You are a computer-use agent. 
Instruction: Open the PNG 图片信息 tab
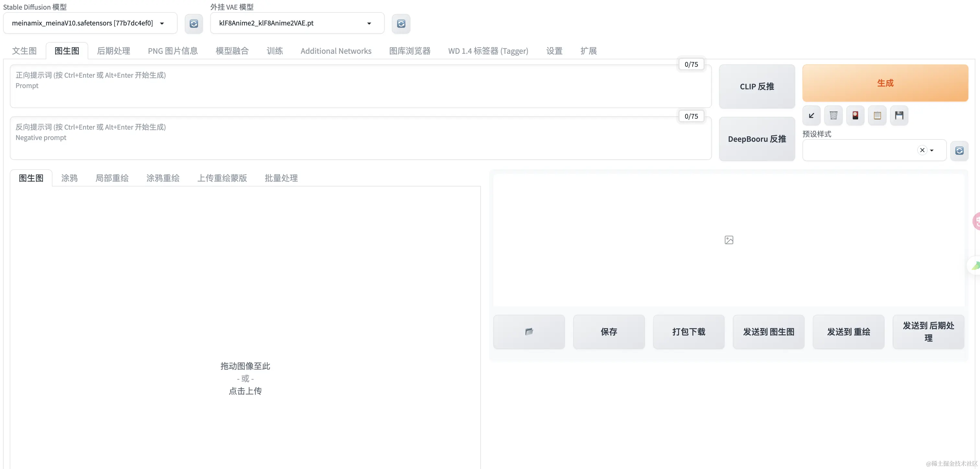pos(173,51)
